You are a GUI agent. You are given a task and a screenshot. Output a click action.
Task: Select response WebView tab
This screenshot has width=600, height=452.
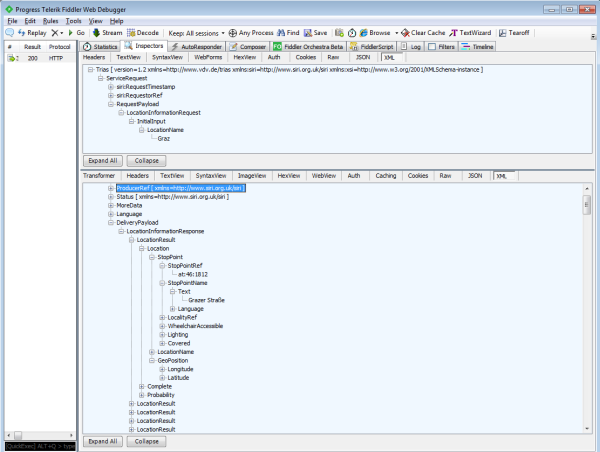324,176
